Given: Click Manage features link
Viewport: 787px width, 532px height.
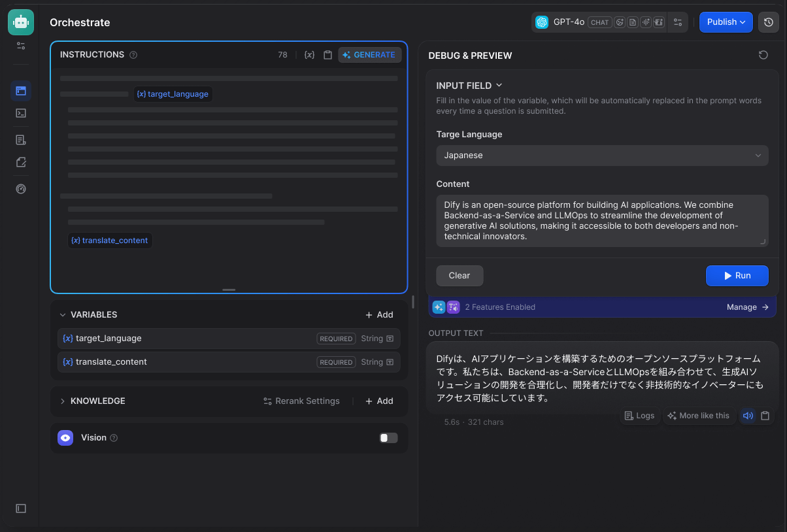Looking at the screenshot, I should pyautogui.click(x=748, y=307).
